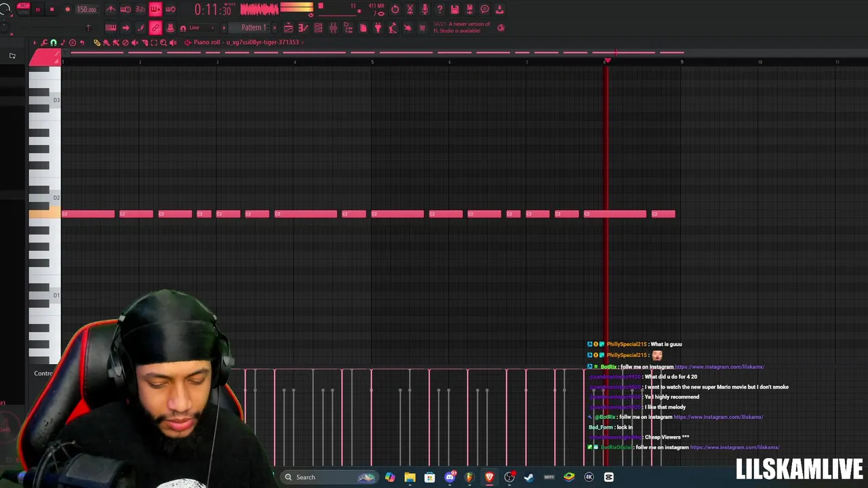The height and width of the screenshot is (488, 868).
Task: Click BotRix Instagram link in chat overlay
Action: [x=719, y=367]
